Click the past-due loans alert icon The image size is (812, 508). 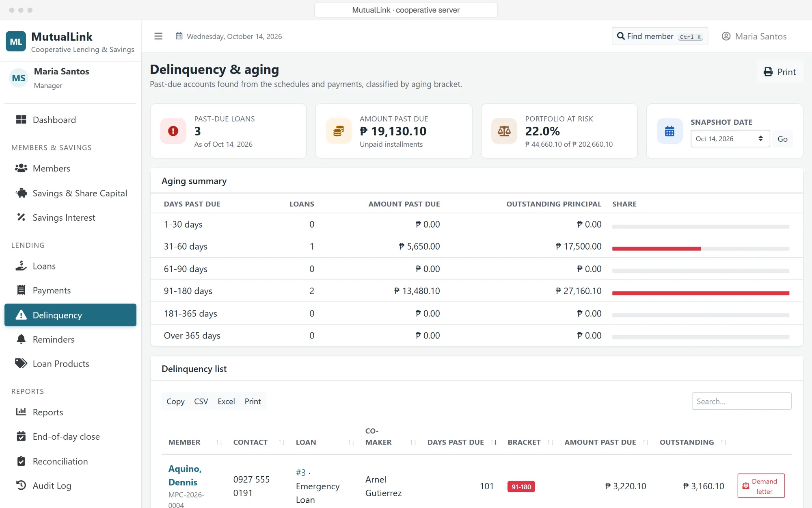(173, 131)
